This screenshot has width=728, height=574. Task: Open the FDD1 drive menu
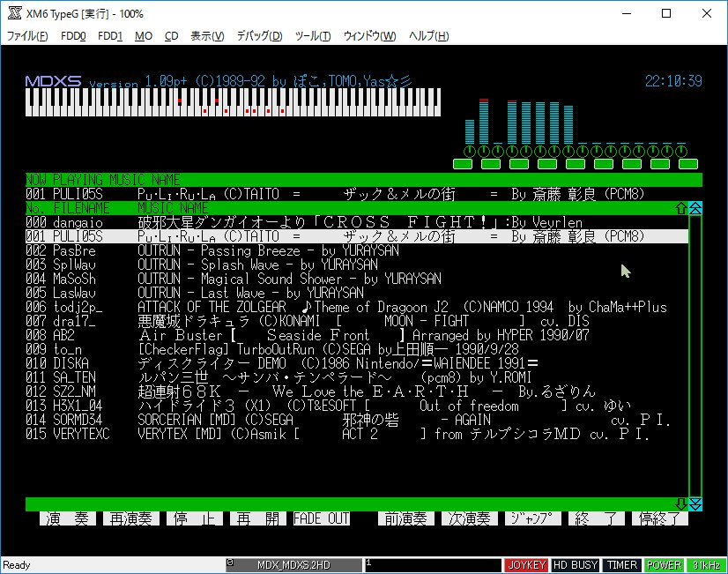point(110,36)
